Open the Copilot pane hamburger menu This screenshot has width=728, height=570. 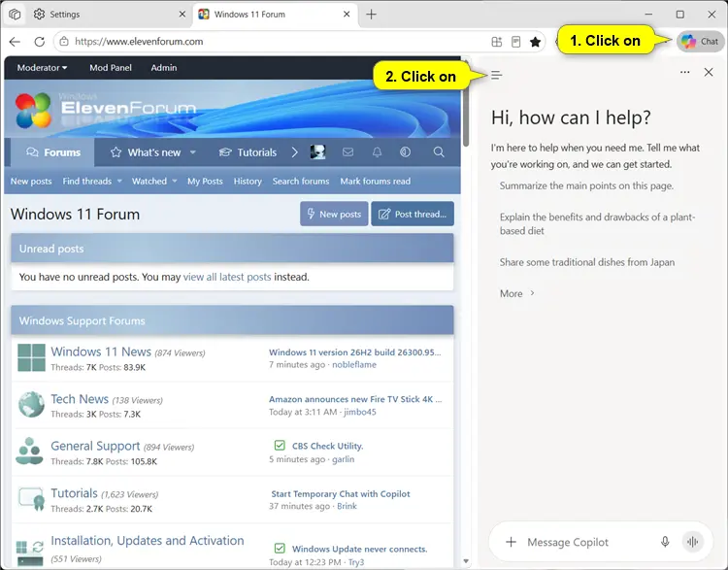pos(496,76)
